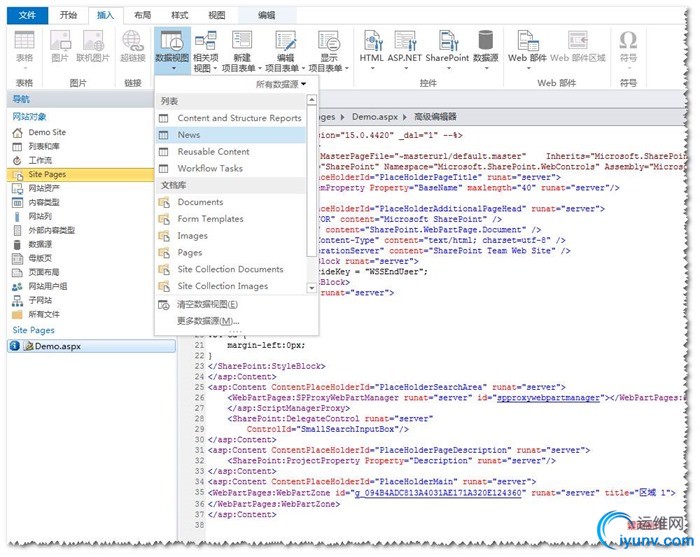The image size is (700, 557).
Task: Click the HTML controls icon
Action: 372,41
